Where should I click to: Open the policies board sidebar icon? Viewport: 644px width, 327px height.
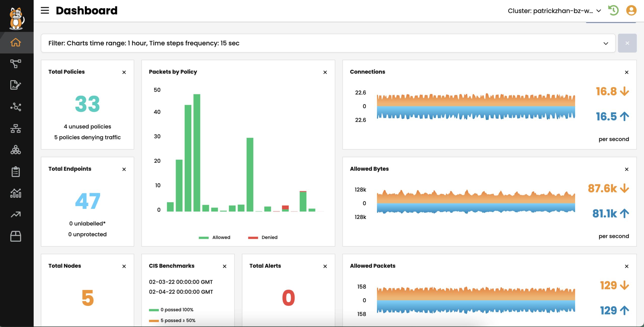tap(16, 64)
